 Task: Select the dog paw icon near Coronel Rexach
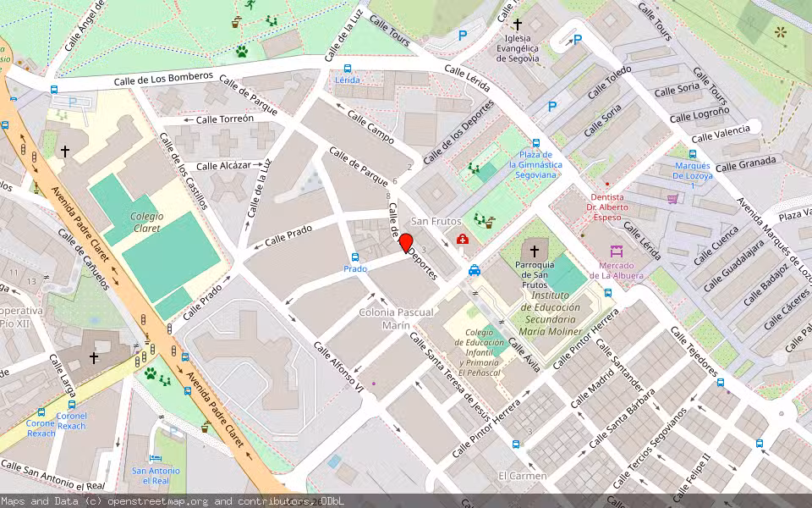(151, 375)
